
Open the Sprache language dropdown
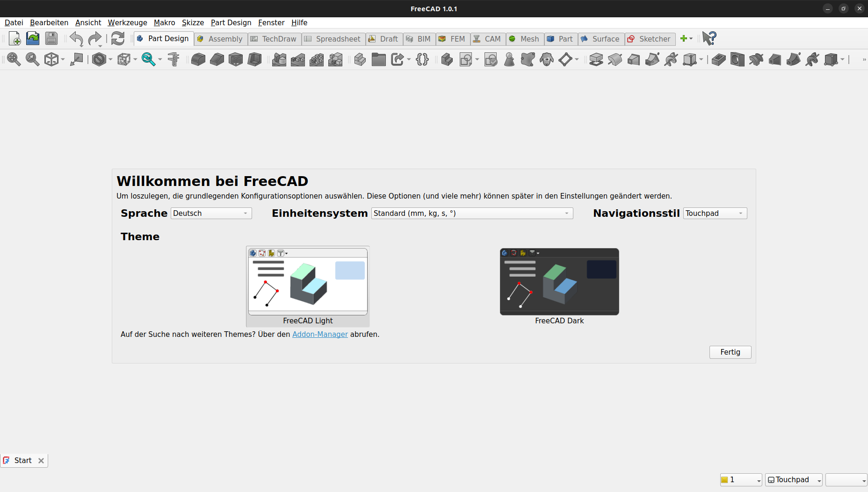(x=211, y=214)
